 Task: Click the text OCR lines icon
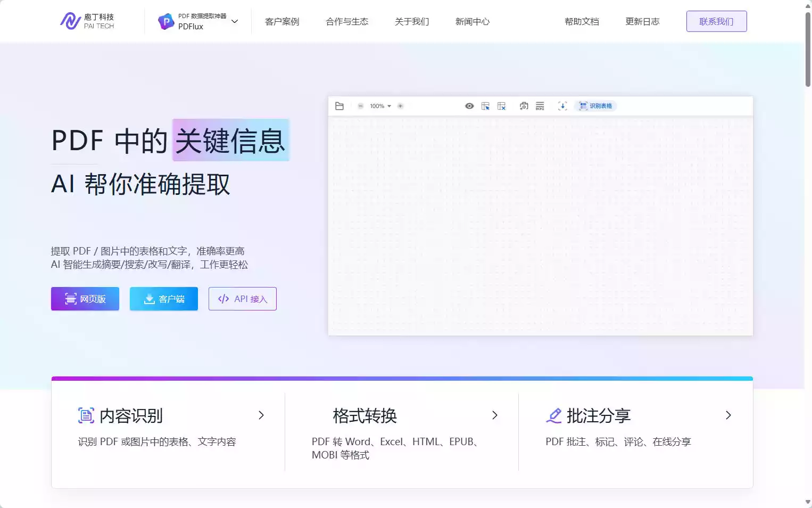[540, 106]
